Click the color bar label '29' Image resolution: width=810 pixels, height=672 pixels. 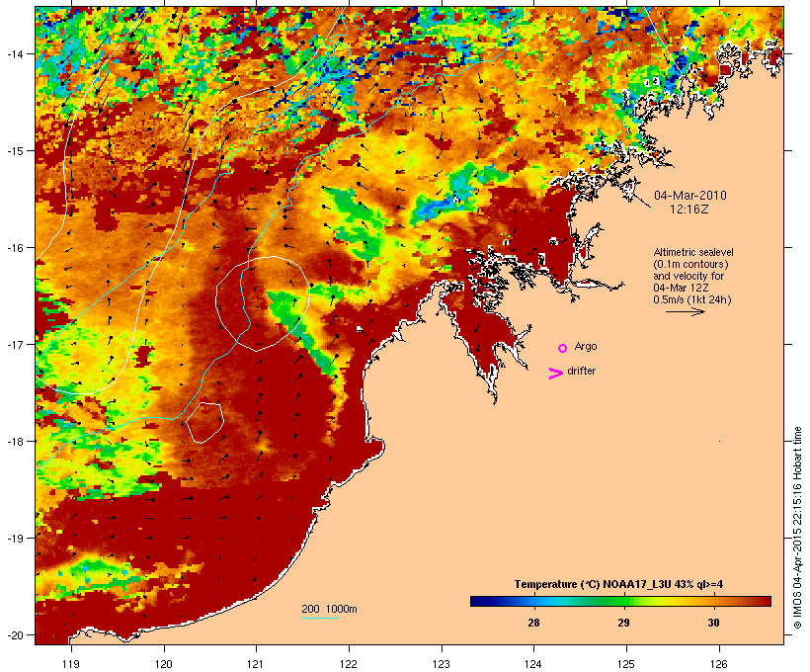pos(623,623)
